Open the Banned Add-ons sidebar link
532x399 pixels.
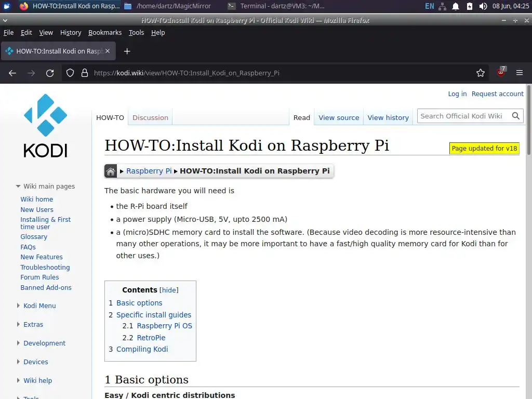click(x=46, y=288)
